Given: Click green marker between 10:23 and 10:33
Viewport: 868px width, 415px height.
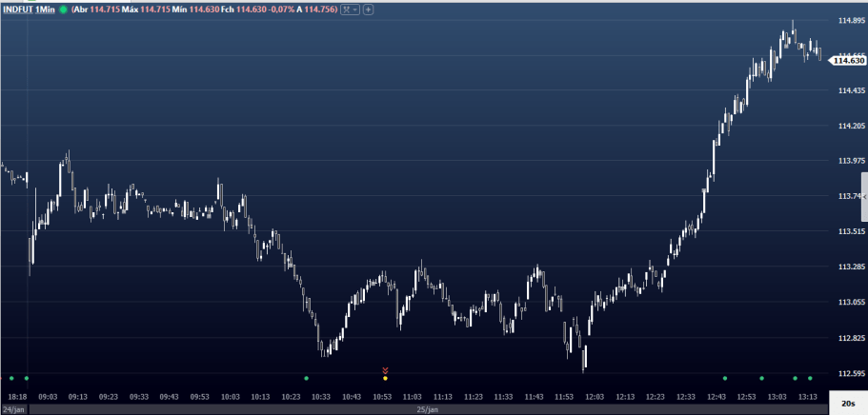Looking at the screenshot, I should point(306,379).
